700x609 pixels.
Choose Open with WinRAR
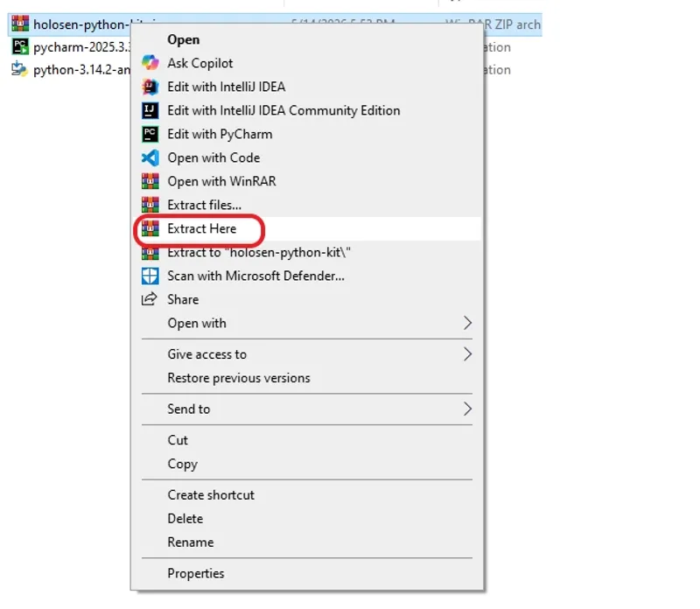pos(307,181)
